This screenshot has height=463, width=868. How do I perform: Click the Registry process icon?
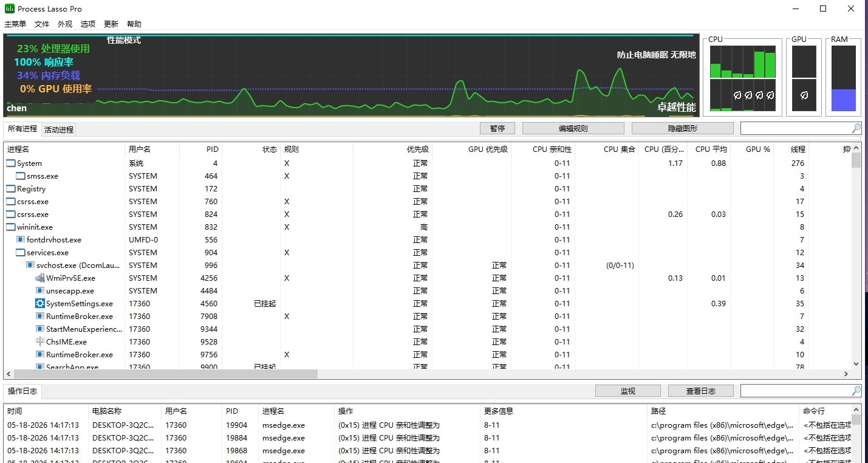[10, 189]
